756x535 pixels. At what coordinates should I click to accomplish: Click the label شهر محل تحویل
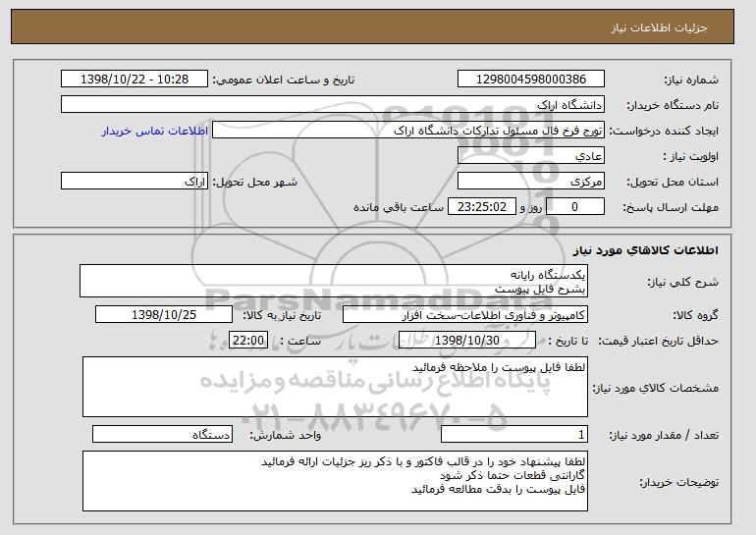(x=255, y=182)
